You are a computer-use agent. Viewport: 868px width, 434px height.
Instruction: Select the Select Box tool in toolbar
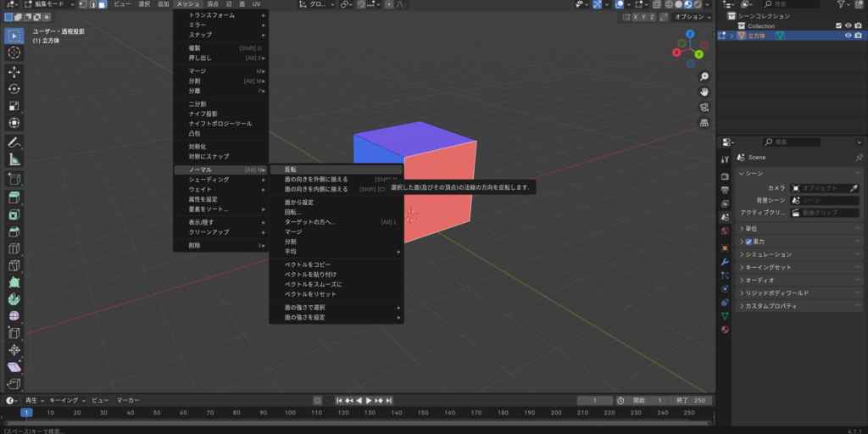pyautogui.click(x=14, y=36)
